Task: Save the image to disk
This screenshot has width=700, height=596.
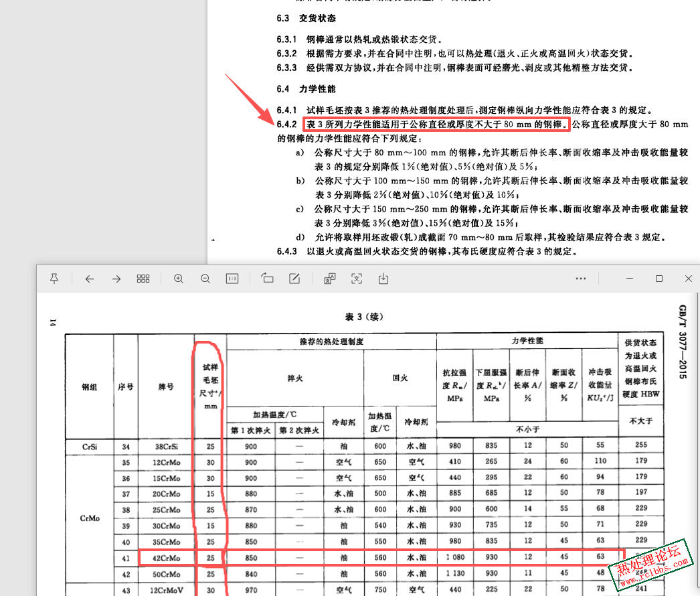Action: (383, 279)
